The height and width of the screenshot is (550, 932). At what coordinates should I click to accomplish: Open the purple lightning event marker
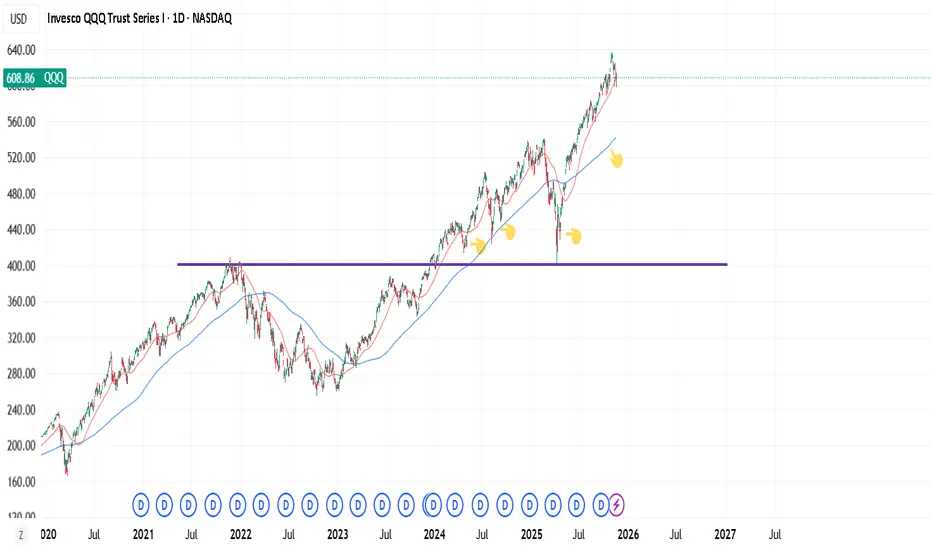pyautogui.click(x=616, y=505)
